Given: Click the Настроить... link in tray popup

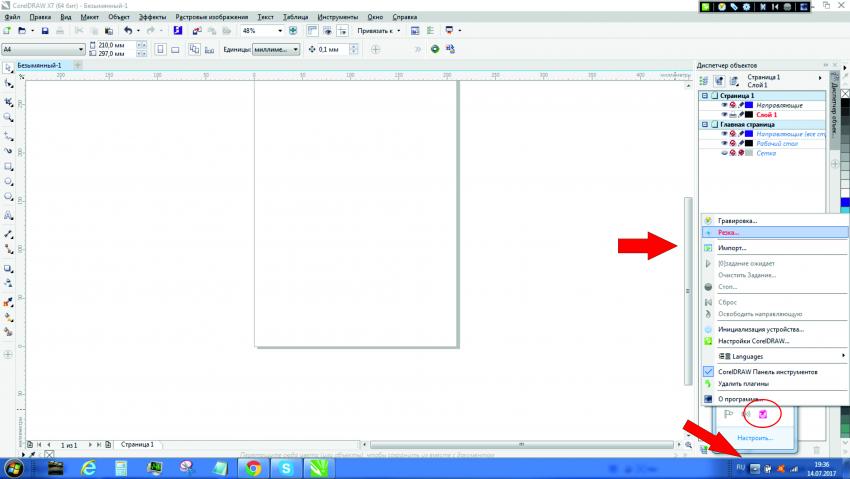Looking at the screenshot, I should point(755,438).
